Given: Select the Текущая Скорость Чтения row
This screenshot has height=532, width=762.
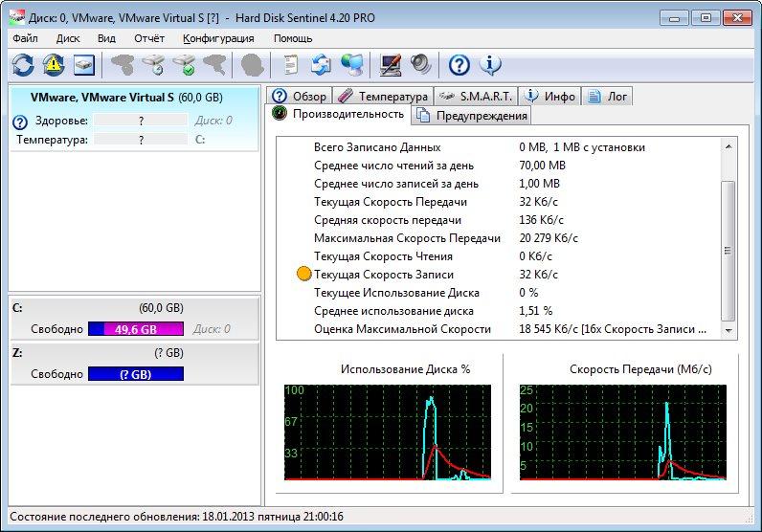Looking at the screenshot, I should pos(500,256).
